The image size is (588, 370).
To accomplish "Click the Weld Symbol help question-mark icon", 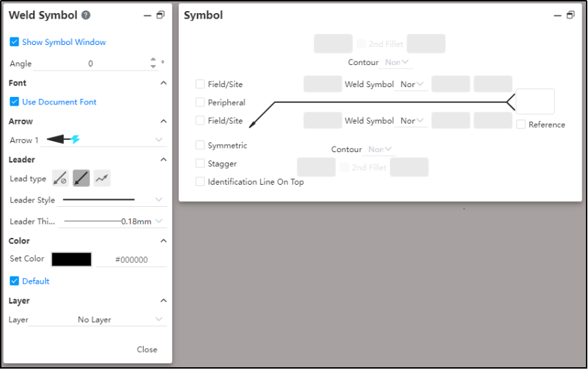I will pos(86,15).
